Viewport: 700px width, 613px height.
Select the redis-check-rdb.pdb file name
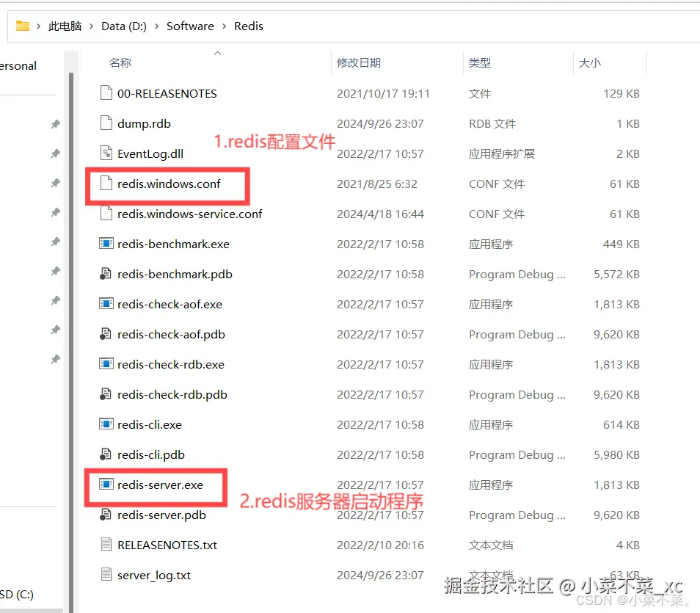point(172,394)
